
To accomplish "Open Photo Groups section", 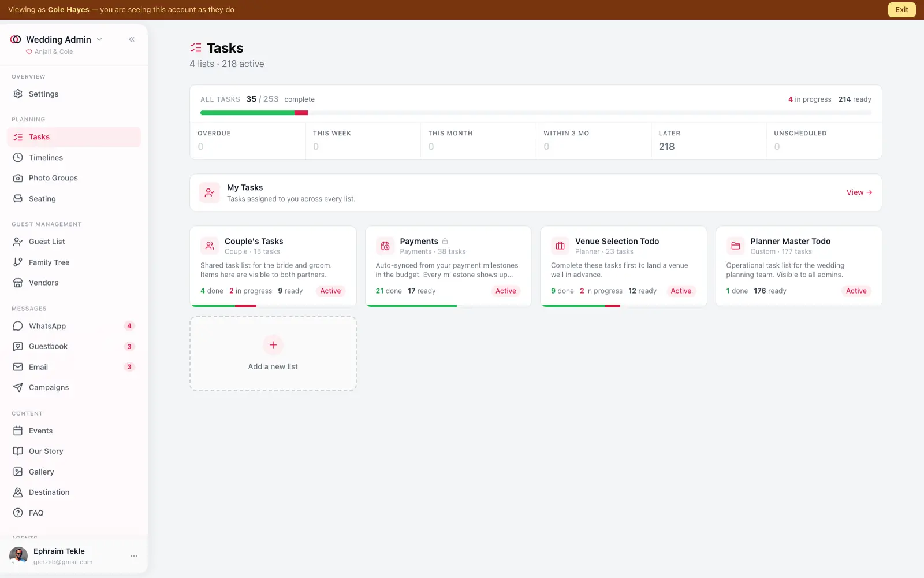I will coord(74,178).
